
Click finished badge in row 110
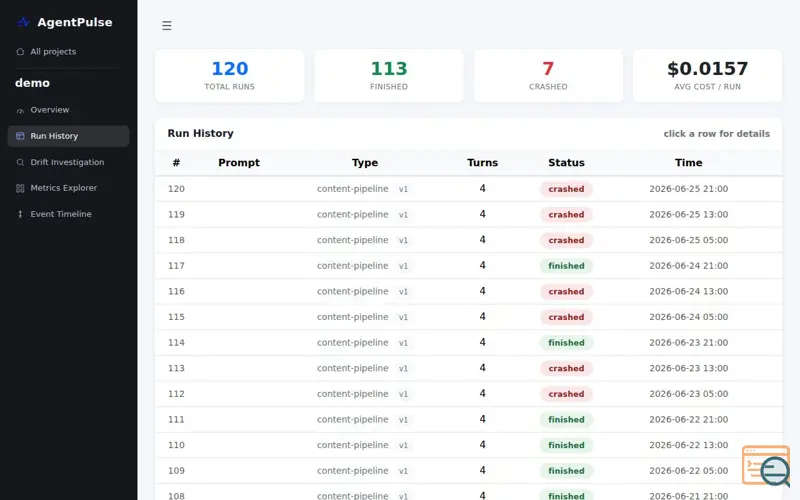[566, 445]
